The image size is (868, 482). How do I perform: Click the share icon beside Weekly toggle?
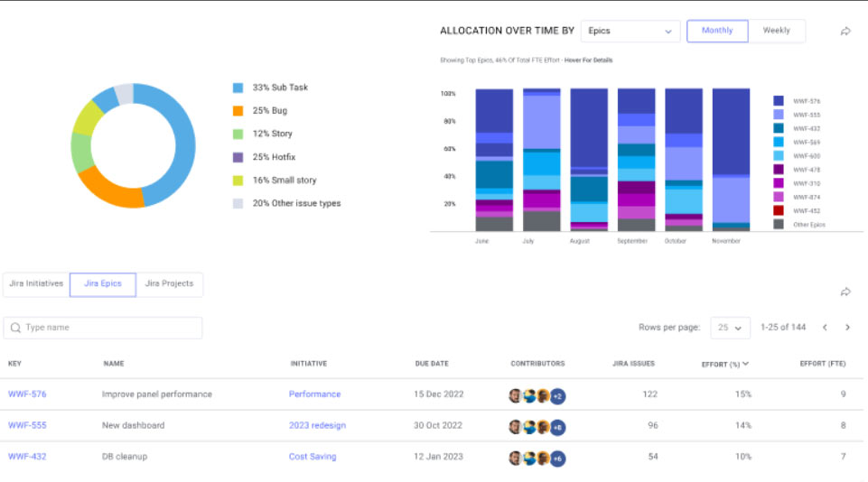tap(845, 31)
